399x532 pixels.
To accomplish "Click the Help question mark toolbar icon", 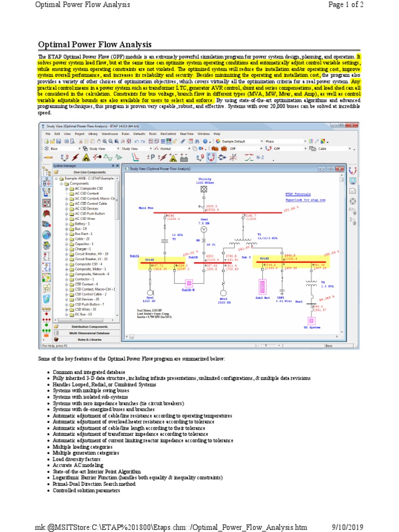I will pos(205,141).
